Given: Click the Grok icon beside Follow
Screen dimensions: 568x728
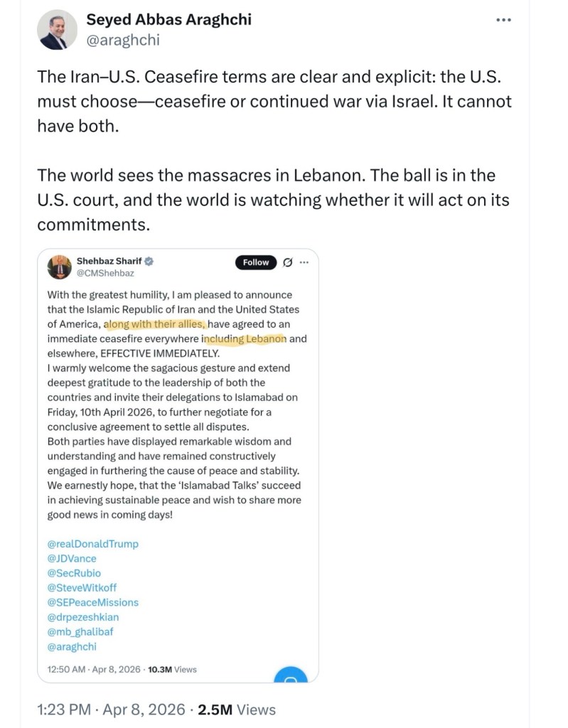Looking at the screenshot, I should point(287,262).
